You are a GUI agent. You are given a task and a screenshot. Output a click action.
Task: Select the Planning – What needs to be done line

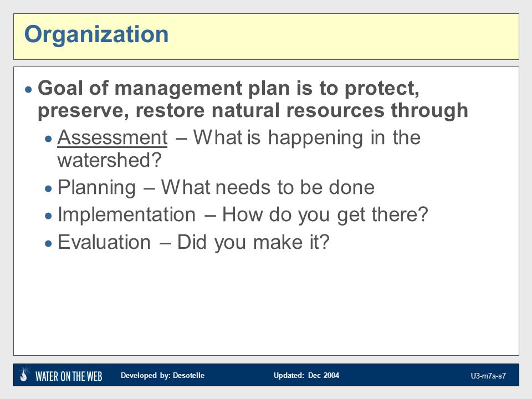[216, 188]
